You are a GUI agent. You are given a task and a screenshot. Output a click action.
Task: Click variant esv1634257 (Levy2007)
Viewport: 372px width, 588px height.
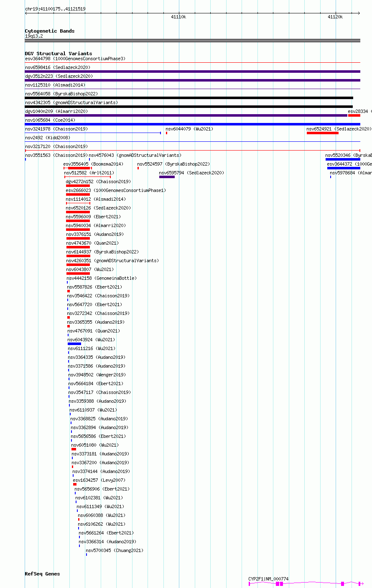click(99, 480)
